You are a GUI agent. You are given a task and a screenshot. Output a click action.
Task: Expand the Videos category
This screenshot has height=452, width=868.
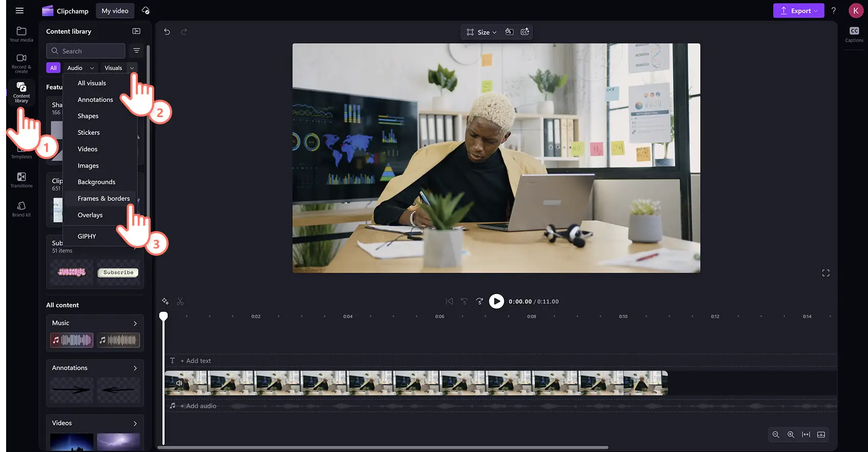(x=135, y=423)
